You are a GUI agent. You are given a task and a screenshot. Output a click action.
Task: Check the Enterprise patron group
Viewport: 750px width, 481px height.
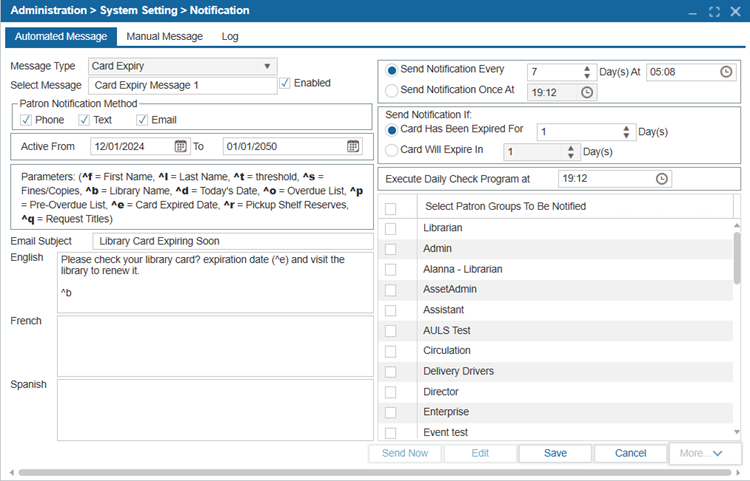pos(391,412)
